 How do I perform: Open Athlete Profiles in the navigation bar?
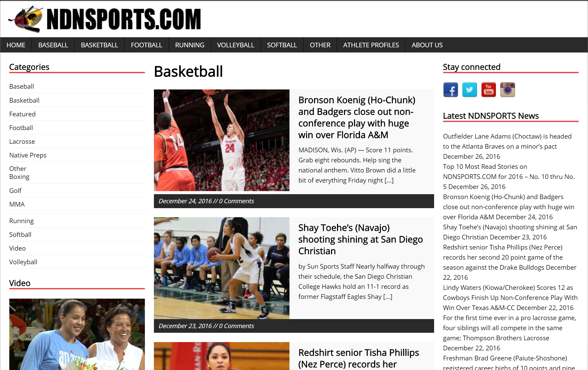(x=371, y=45)
